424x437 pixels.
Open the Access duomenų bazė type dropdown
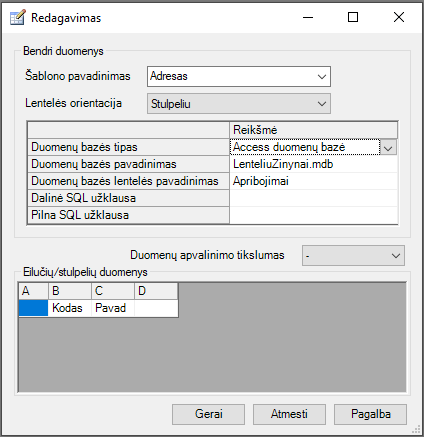(388, 147)
